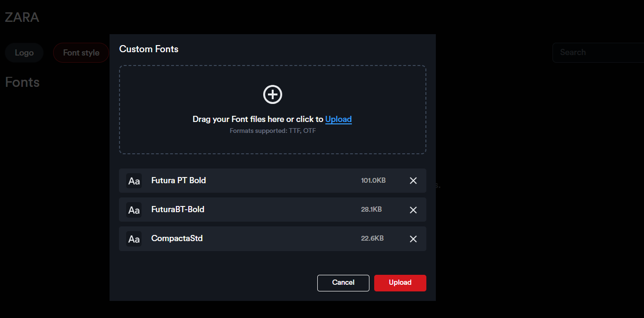Click the Aa icon next to CompactaStd
Screen dimensions: 644x318
(134, 239)
